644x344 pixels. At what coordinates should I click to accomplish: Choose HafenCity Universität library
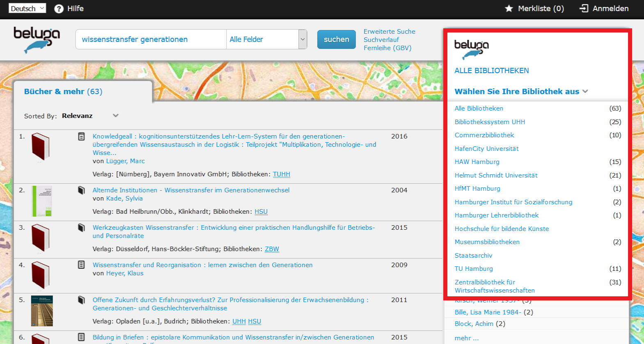pyautogui.click(x=486, y=149)
